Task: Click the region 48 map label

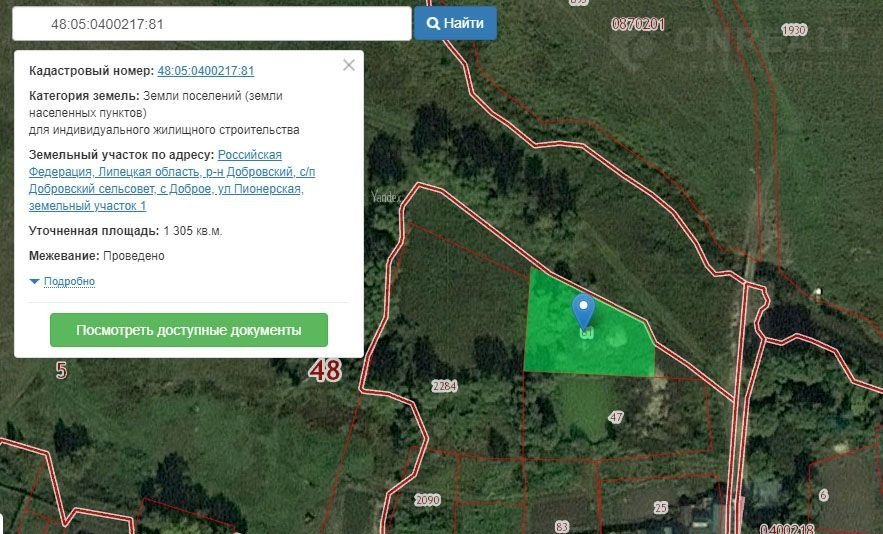Action: [325, 370]
